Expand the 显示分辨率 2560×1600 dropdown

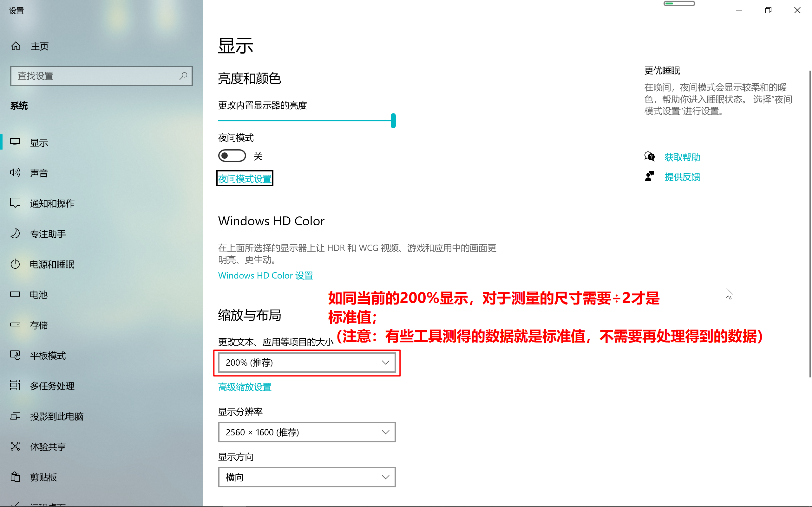click(306, 432)
